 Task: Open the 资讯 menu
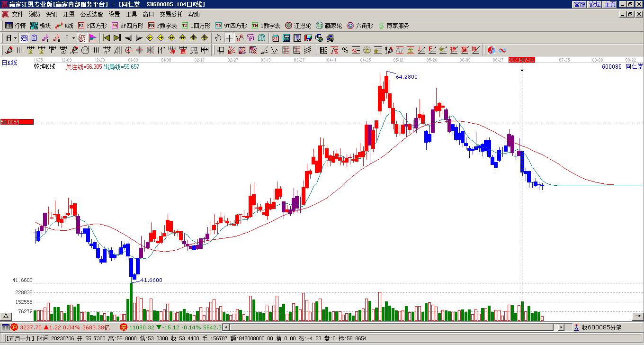[52, 14]
